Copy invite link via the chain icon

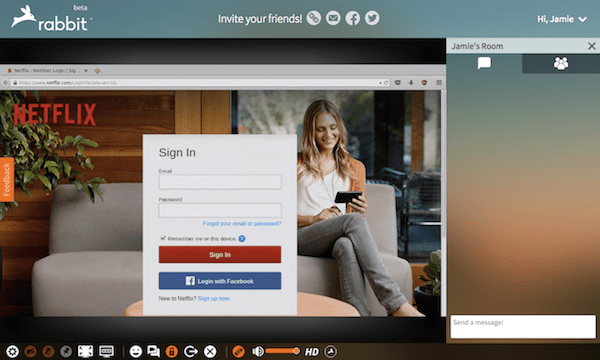coord(314,18)
